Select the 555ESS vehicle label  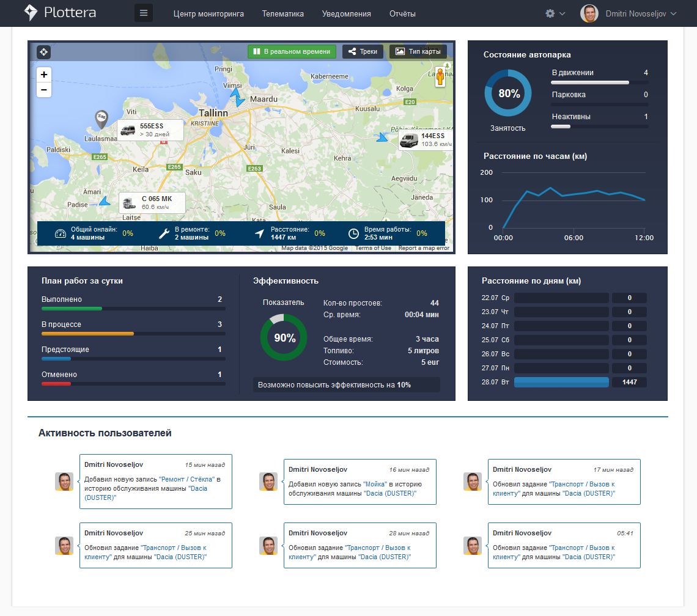[150, 130]
